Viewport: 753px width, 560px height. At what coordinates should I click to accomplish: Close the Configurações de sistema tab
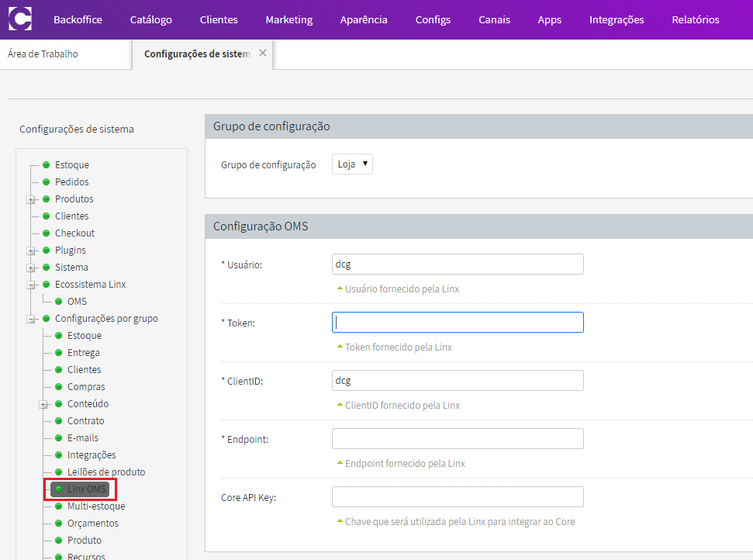point(263,54)
